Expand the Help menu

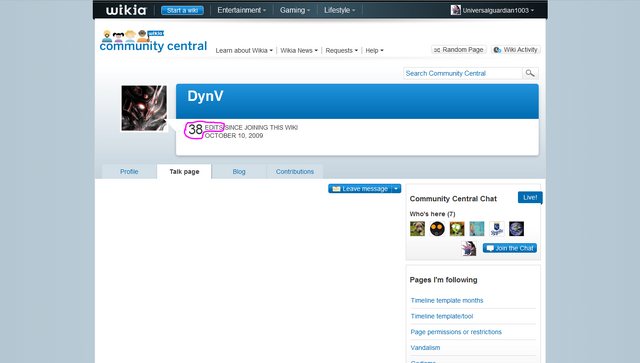click(x=374, y=51)
